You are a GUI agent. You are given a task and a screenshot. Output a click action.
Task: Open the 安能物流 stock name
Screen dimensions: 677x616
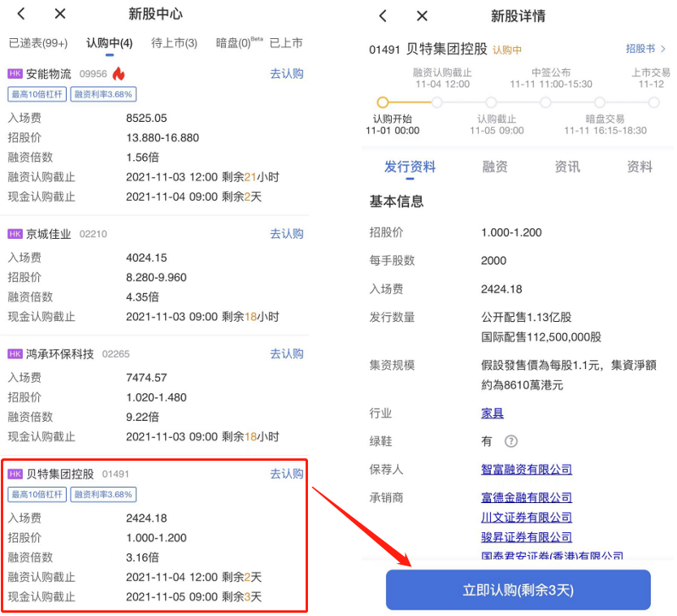pyautogui.click(x=49, y=74)
